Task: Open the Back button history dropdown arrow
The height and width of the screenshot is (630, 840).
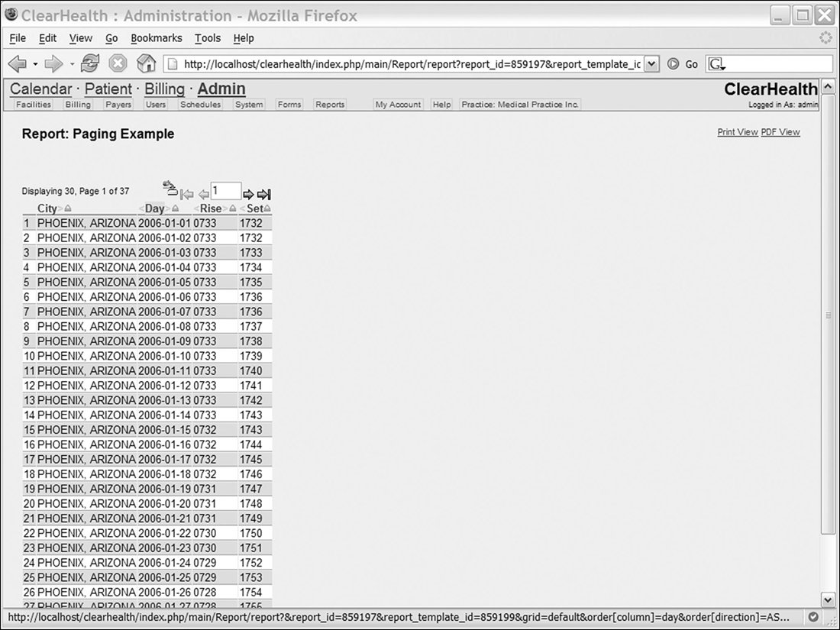Action: click(35, 64)
